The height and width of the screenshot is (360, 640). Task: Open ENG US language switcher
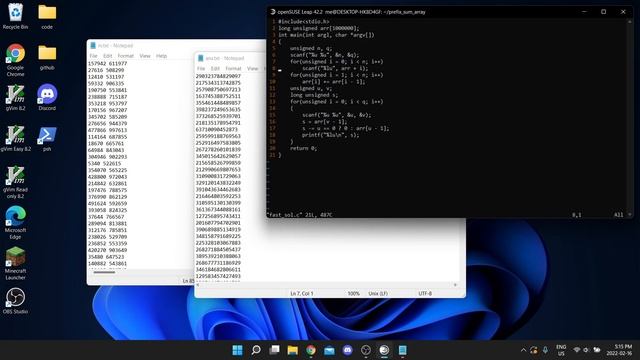click(x=561, y=350)
